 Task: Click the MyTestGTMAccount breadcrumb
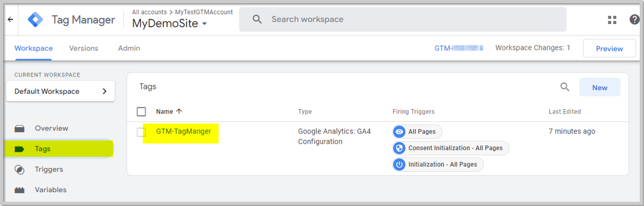204,12
